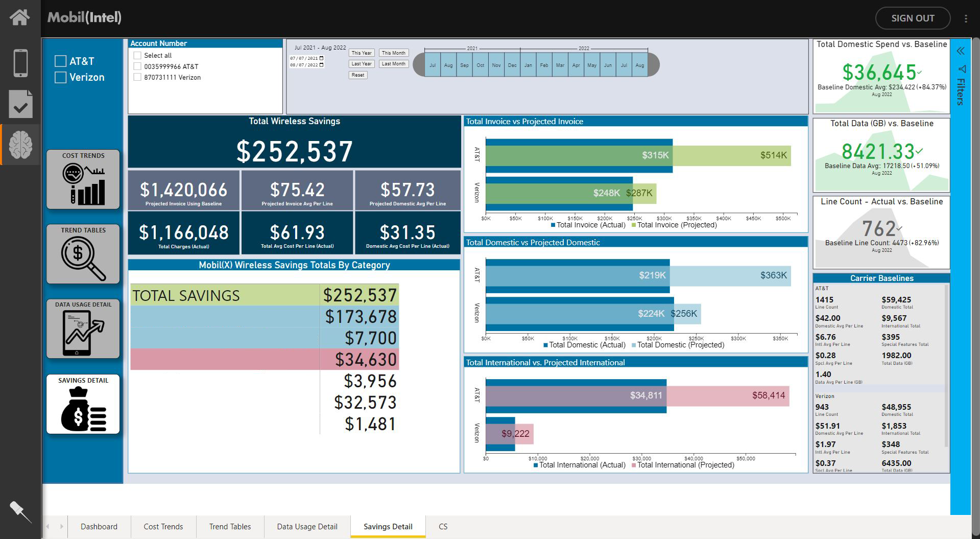Click the This Year button
The width and height of the screenshot is (980, 539).
[x=362, y=53]
